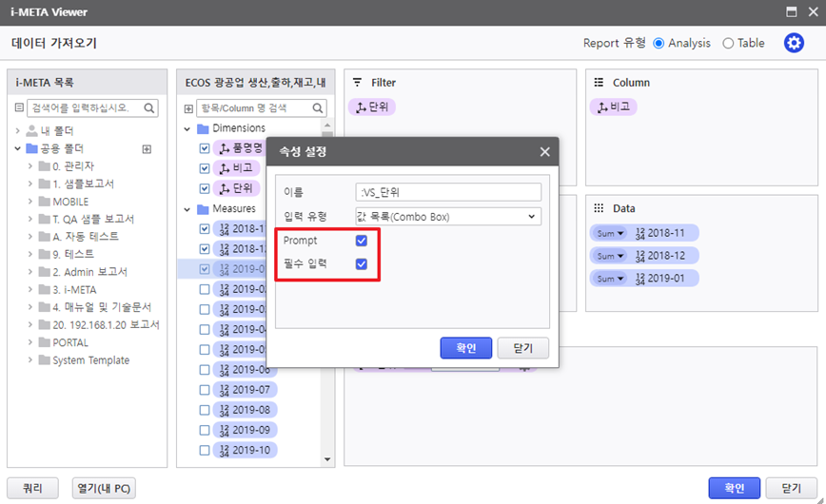
Task: Click the 내 폴더 folder icon
Action: [31, 131]
